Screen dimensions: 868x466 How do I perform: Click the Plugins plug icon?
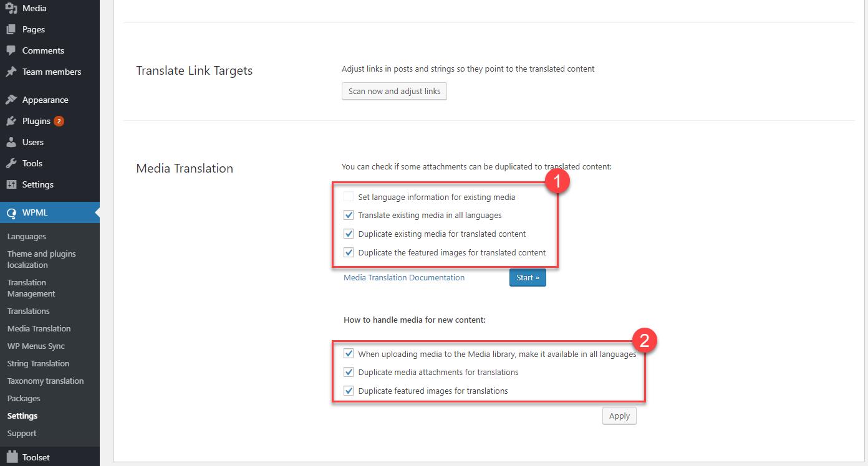coord(11,121)
